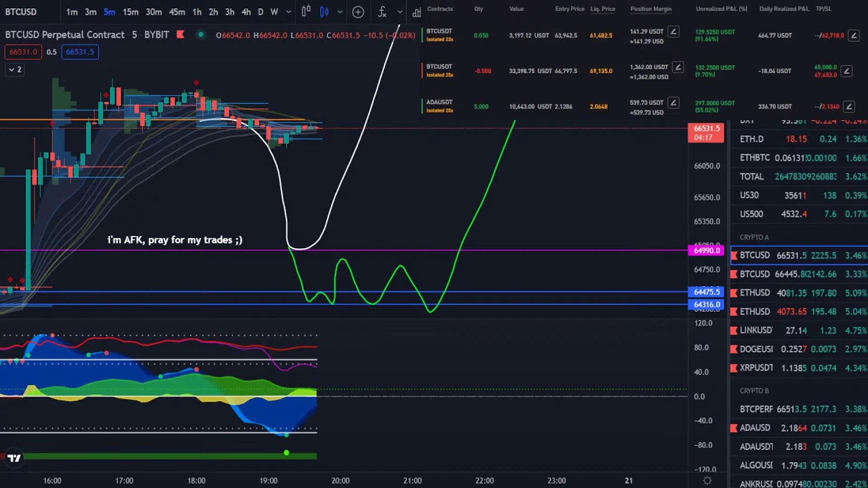868x488 pixels.
Task: Click the blue buy price 66531.5 button
Action: point(80,52)
